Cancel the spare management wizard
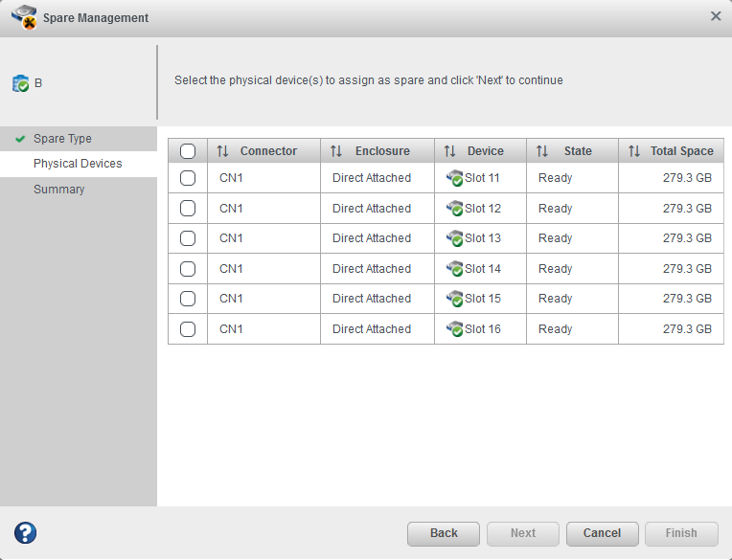 tap(602, 533)
